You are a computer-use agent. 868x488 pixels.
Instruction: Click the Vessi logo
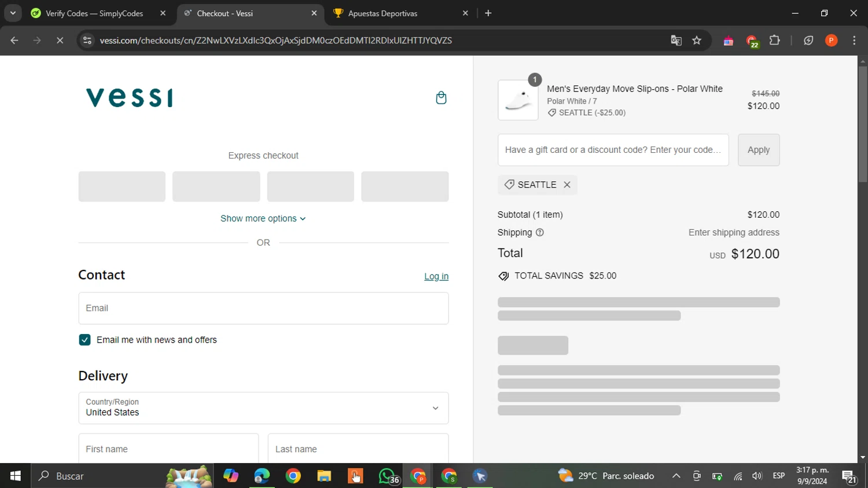pos(130,98)
